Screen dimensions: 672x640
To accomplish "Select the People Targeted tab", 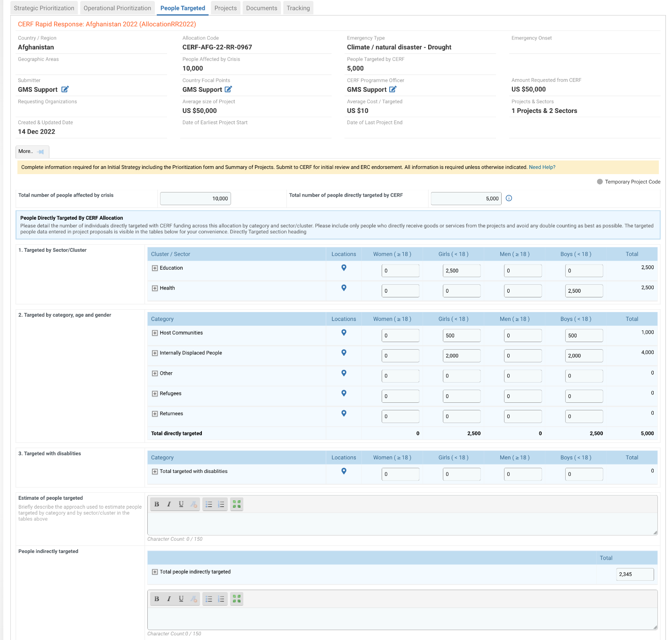I will (x=183, y=8).
